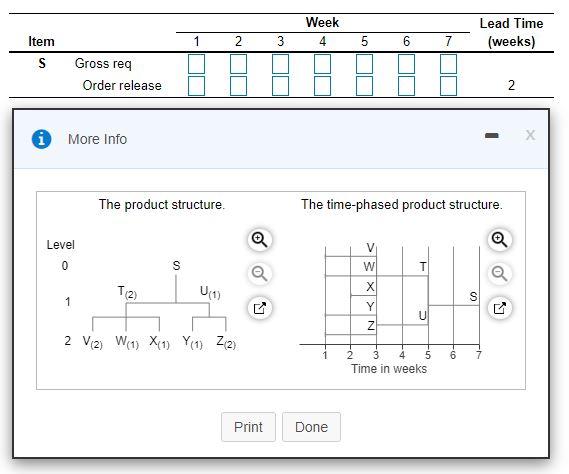This screenshot has height=474, width=569.
Task: Select Gross req input for week 2
Action: pyautogui.click(x=238, y=64)
